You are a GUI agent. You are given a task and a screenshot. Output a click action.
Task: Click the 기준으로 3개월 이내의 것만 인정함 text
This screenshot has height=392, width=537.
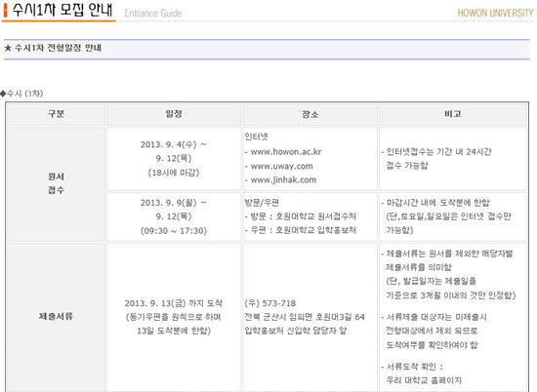(x=451, y=295)
